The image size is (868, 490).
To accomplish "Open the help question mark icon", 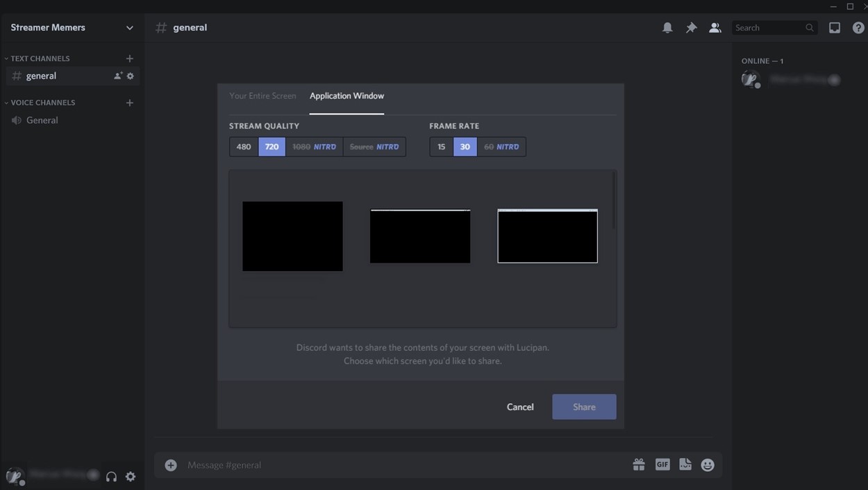I will coord(858,28).
